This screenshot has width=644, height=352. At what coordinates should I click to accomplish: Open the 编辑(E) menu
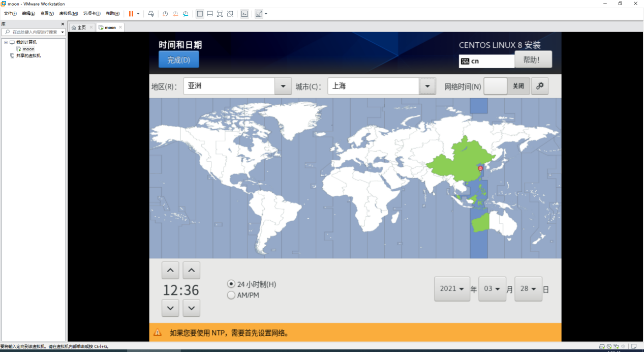[28, 14]
